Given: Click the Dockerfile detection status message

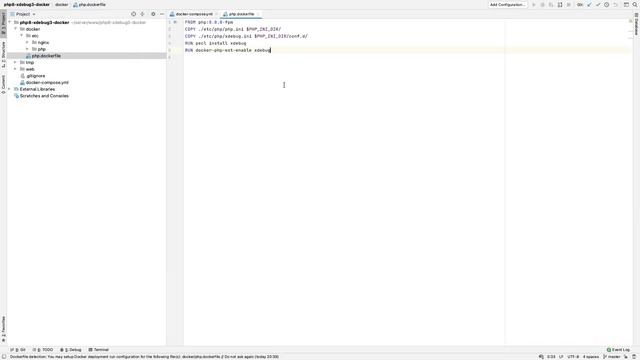Looking at the screenshot, I should pos(144,357).
